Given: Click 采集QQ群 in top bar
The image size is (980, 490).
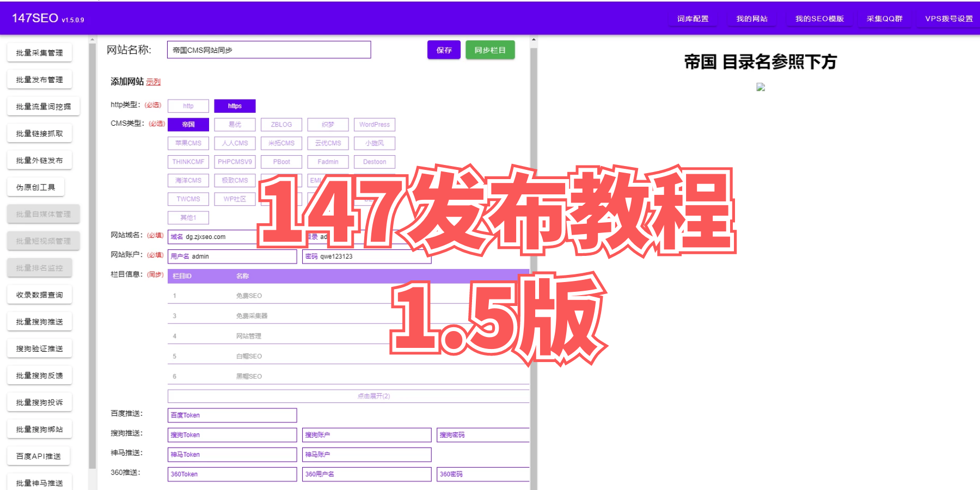Looking at the screenshot, I should 884,19.
